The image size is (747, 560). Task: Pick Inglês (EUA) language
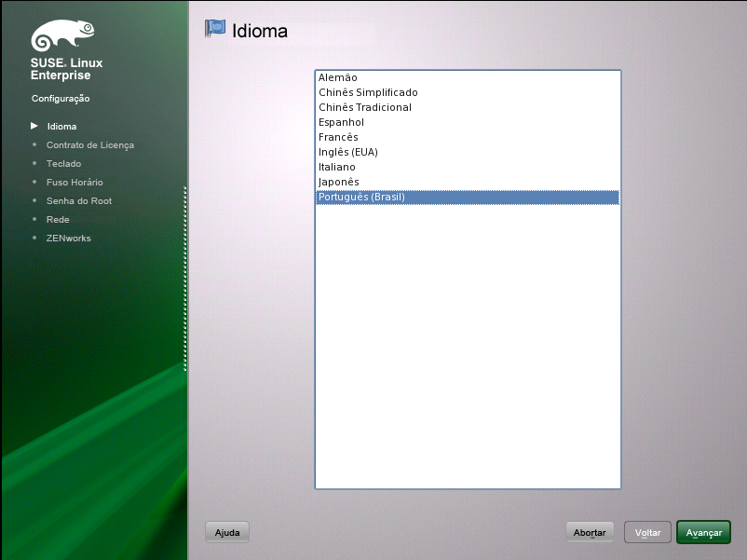tap(468, 152)
